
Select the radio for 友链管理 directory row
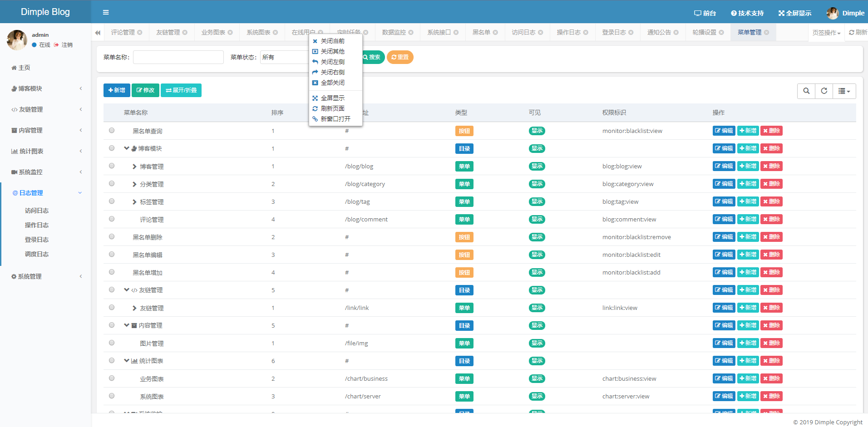tap(112, 290)
